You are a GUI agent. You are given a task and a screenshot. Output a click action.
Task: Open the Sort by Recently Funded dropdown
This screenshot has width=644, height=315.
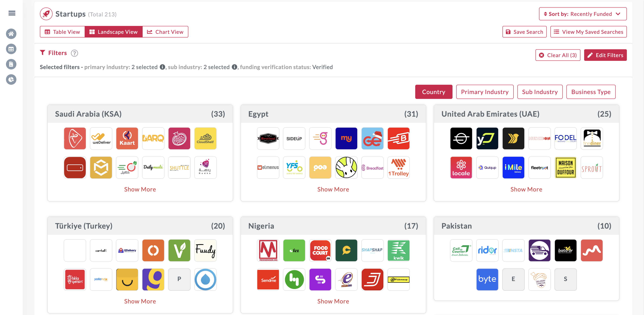point(582,14)
